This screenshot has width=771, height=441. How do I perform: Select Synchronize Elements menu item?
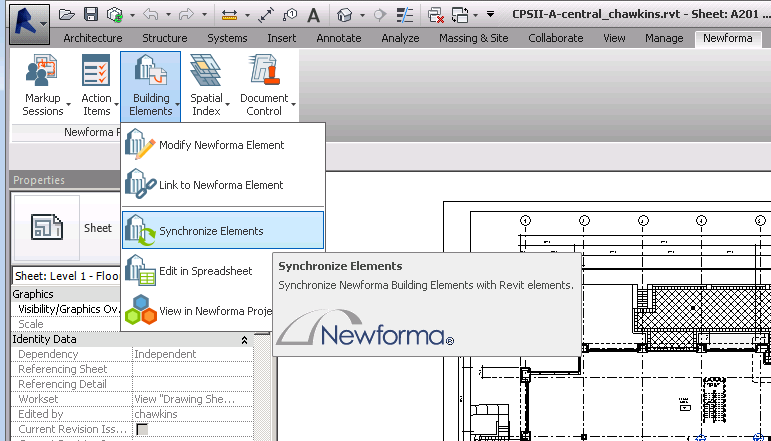(x=223, y=230)
